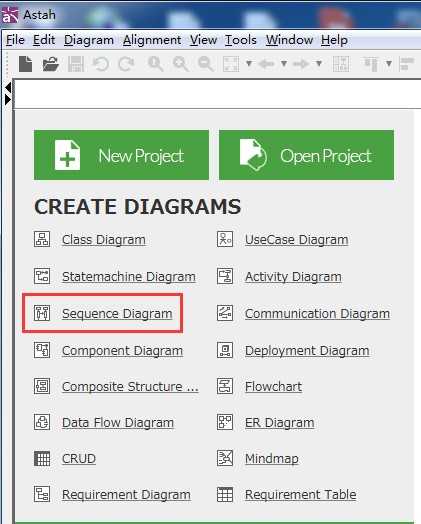This screenshot has height=524, width=421.
Task: Click the Undo arrow icon
Action: [x=101, y=64]
